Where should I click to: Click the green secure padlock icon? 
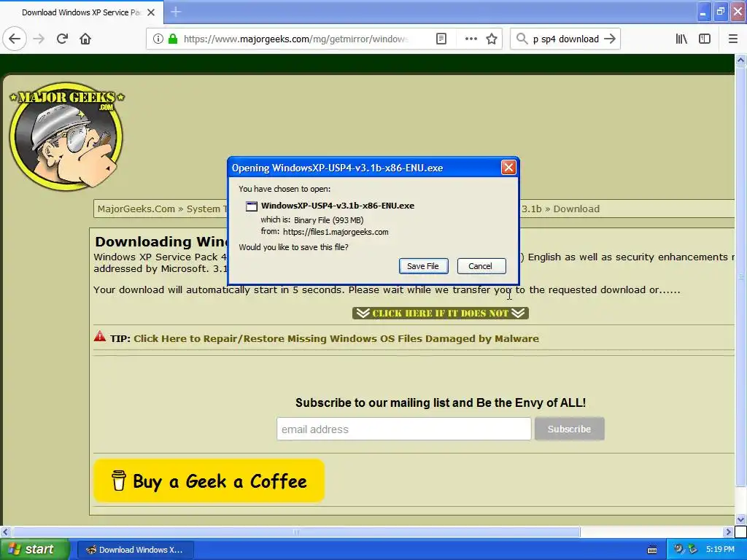pyautogui.click(x=172, y=39)
